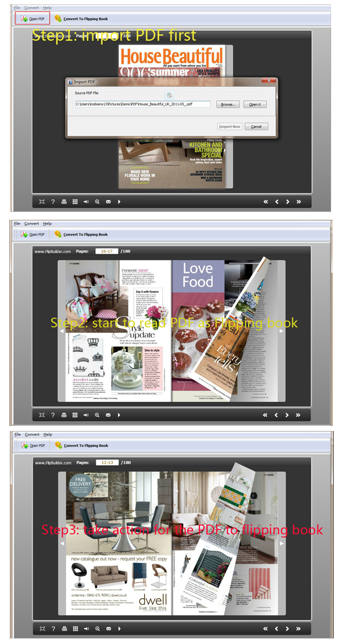This screenshot has height=644, width=341.
Task: Click left flip arrow beside pages 16-17 spread
Action: click(62, 331)
